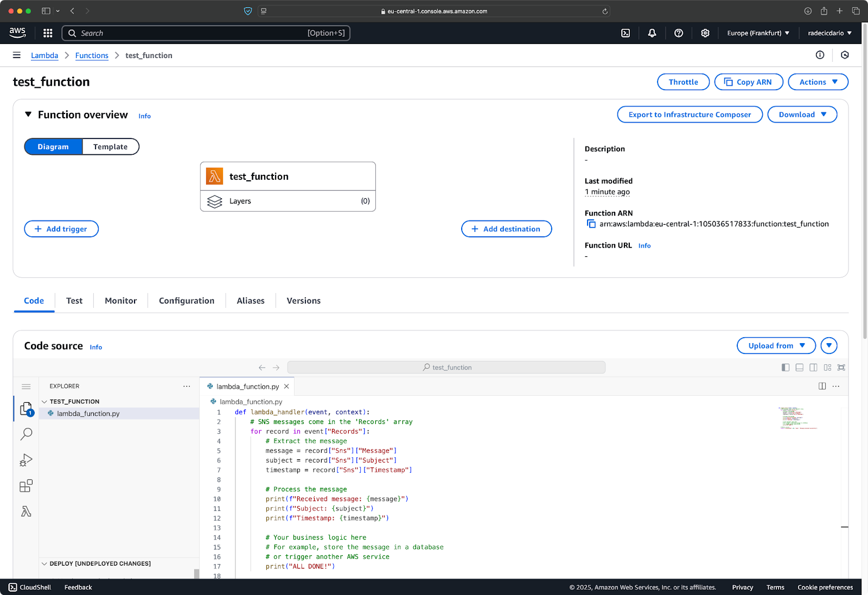The width and height of the screenshot is (868, 595).
Task: Toggle primary side bar in editor layout
Action: pos(785,368)
